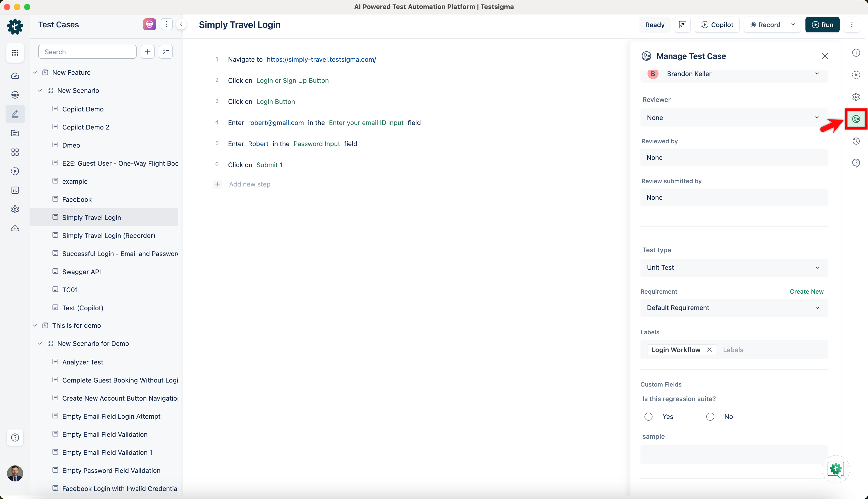
Task: Open the Reviewer dropdown showing None
Action: tap(734, 117)
